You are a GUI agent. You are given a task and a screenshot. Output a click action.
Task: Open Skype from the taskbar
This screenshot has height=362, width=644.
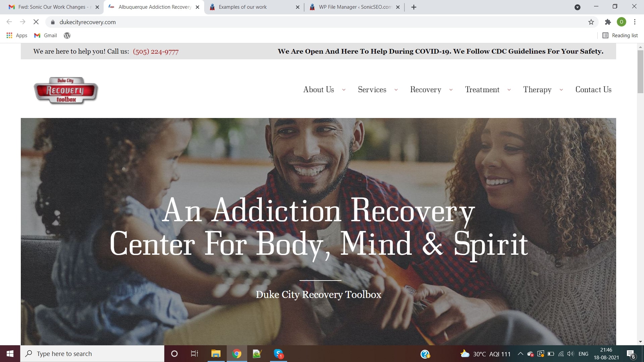coord(278,354)
